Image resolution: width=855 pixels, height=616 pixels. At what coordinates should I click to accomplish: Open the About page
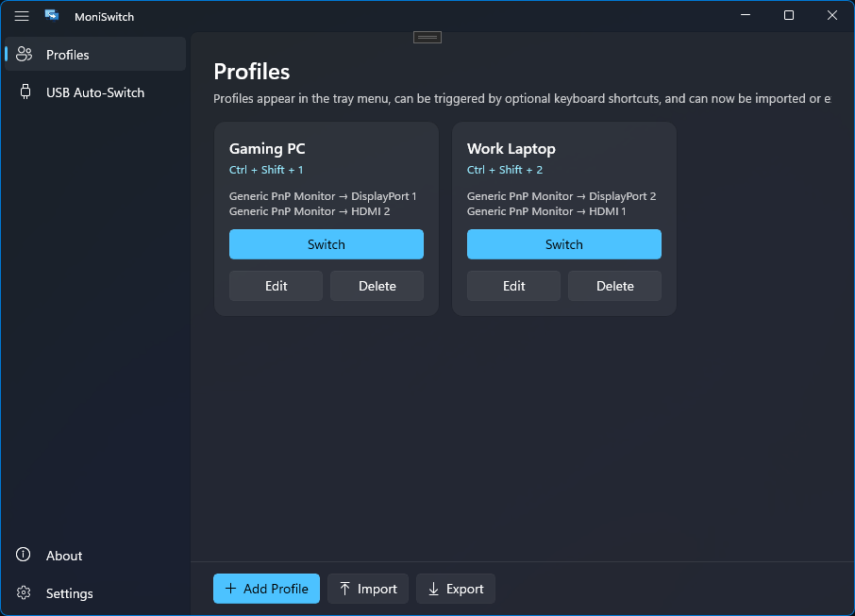tap(64, 556)
